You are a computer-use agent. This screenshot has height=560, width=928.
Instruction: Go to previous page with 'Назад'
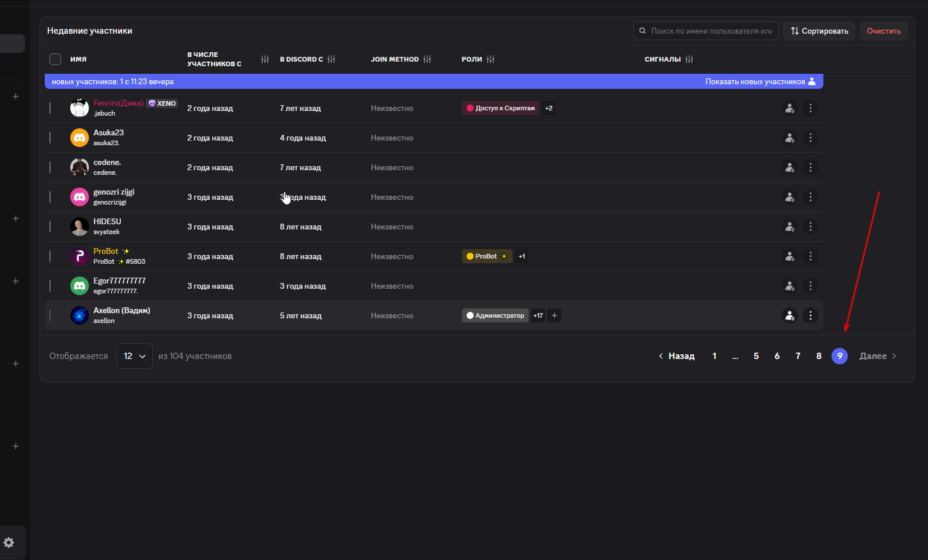coord(676,356)
